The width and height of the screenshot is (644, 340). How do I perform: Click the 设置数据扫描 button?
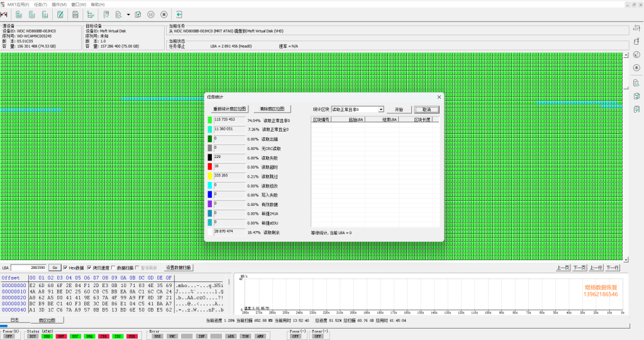(x=178, y=268)
